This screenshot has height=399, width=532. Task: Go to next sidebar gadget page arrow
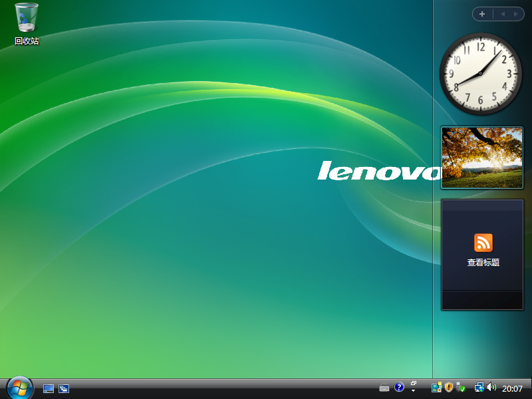point(516,14)
